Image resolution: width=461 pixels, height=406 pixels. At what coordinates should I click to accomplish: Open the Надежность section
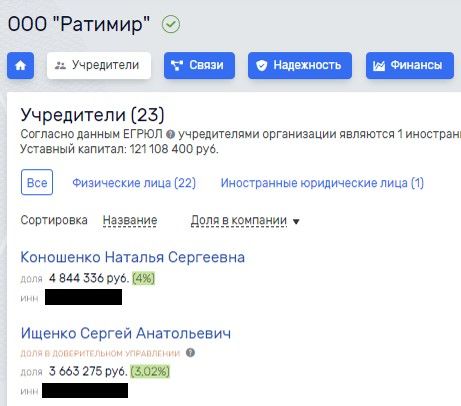point(300,65)
